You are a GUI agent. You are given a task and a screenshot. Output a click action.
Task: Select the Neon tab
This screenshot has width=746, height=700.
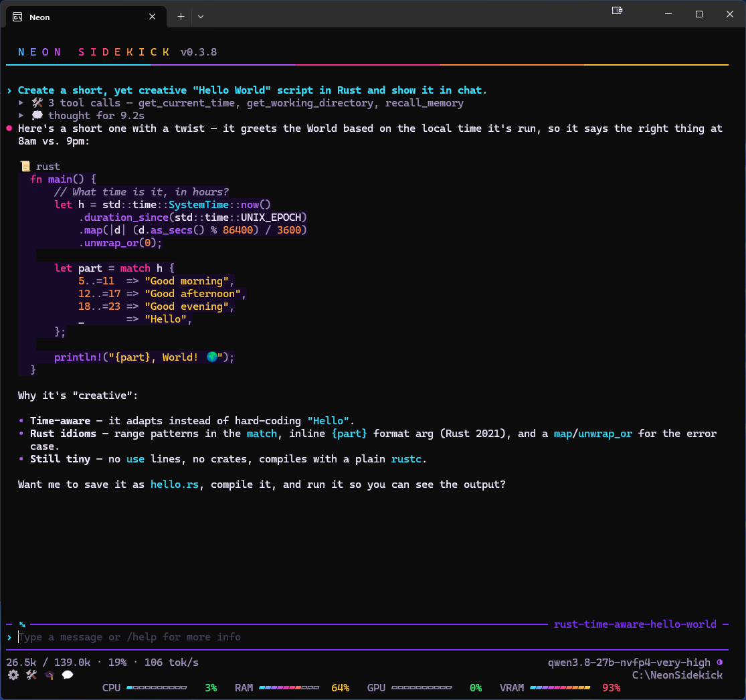(86, 17)
